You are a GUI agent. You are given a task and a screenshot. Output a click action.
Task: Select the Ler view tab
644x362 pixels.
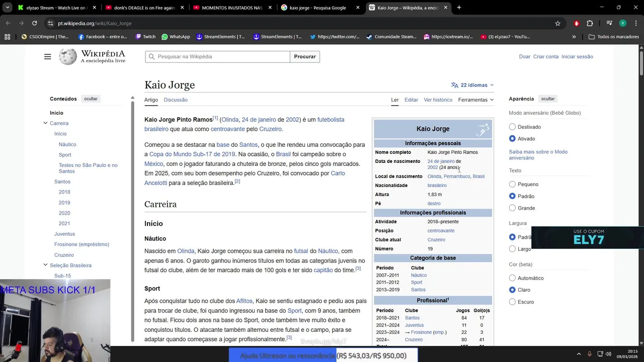point(395,100)
